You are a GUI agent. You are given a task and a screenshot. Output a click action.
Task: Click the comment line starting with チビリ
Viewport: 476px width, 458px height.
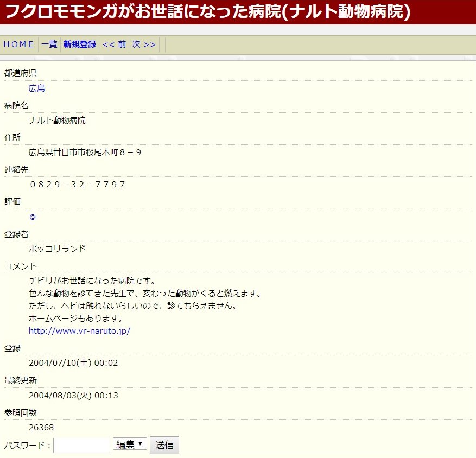point(92,281)
